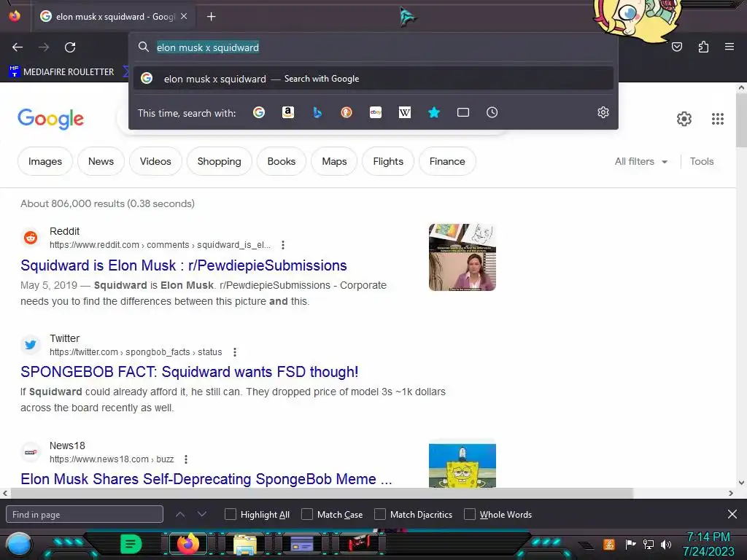Open the MEDIAFIRE ROULETTER bookmark

pyautogui.click(x=61, y=71)
